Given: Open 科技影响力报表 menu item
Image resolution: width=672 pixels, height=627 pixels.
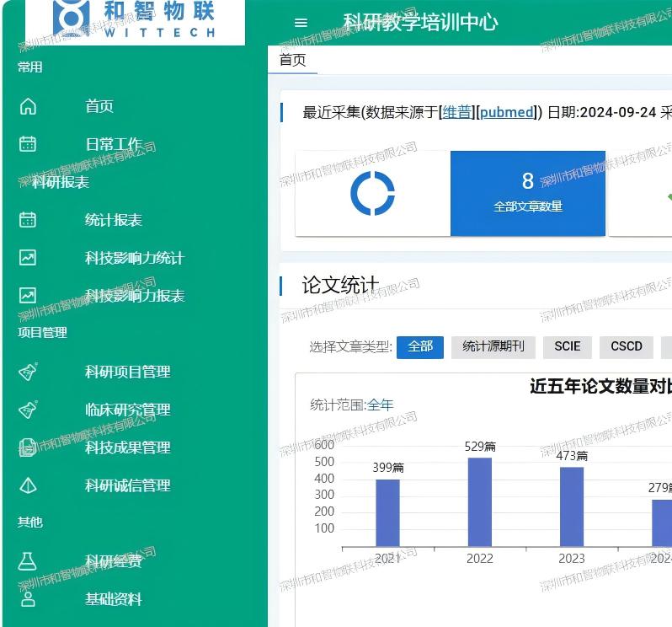Looking at the screenshot, I should pos(135,296).
